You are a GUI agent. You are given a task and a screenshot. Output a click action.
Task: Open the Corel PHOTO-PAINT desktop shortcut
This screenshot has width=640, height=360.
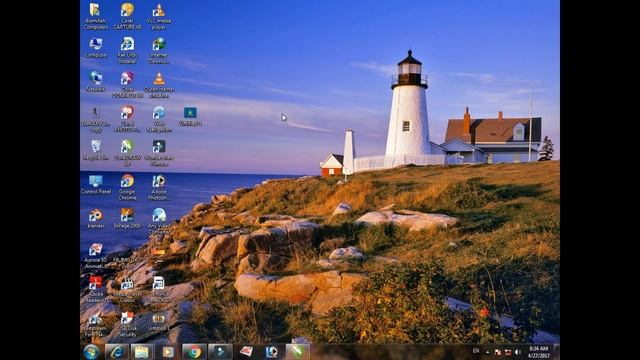127,119
